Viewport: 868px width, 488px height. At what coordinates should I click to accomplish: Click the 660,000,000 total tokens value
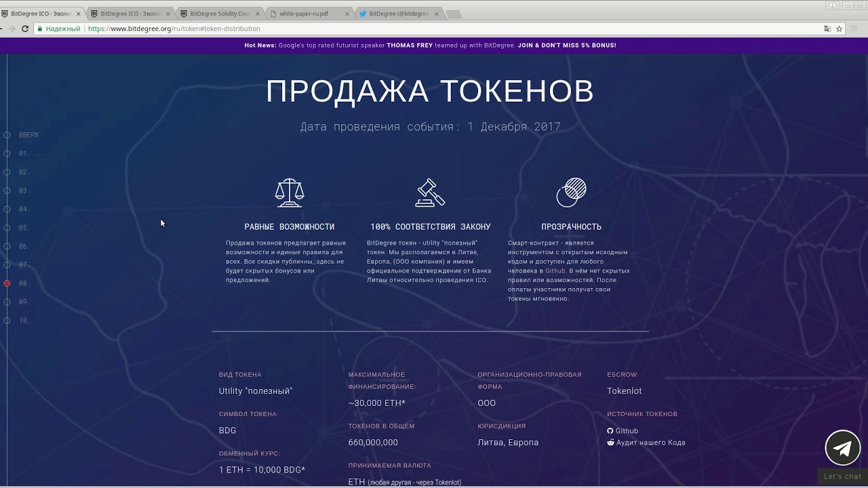pos(373,443)
